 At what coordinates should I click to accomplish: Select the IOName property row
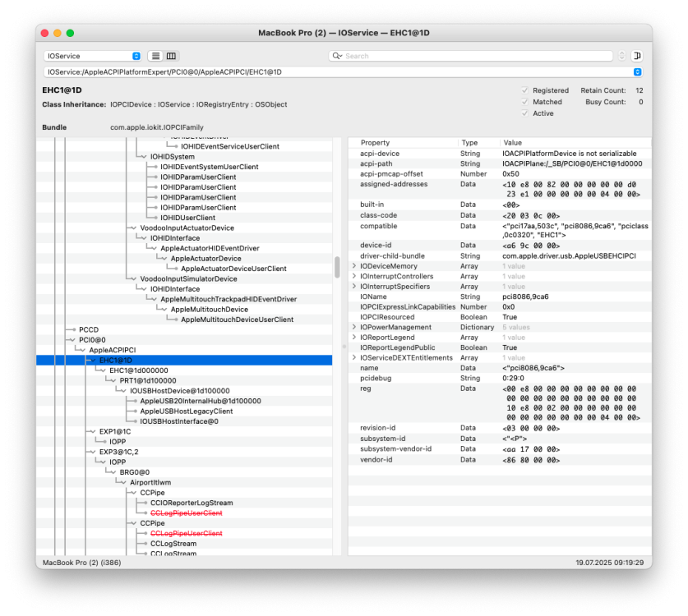[x=500, y=297]
